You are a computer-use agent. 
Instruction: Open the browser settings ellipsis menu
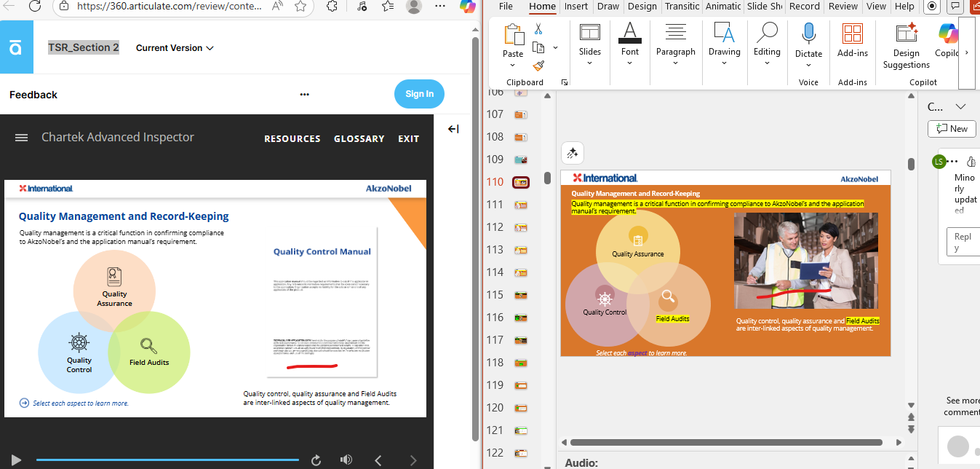pyautogui.click(x=439, y=6)
